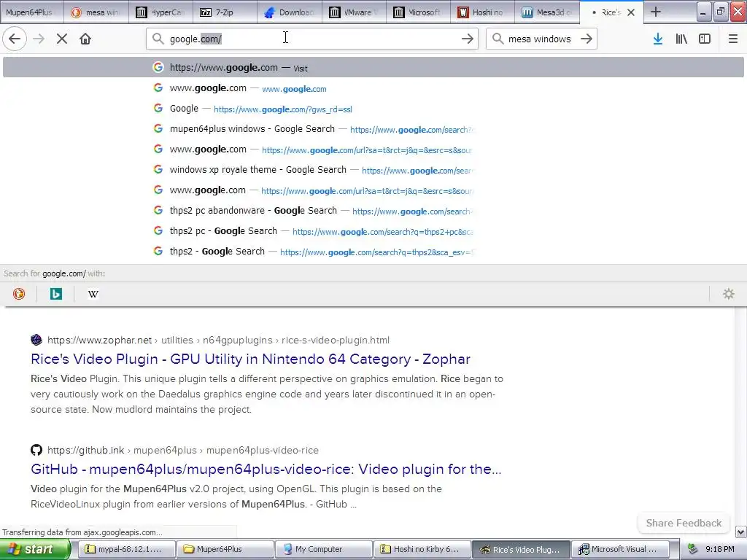Select 'thps2 pc abandonware' suggestion
Viewport: 747px width, 560px height.
pos(373,211)
